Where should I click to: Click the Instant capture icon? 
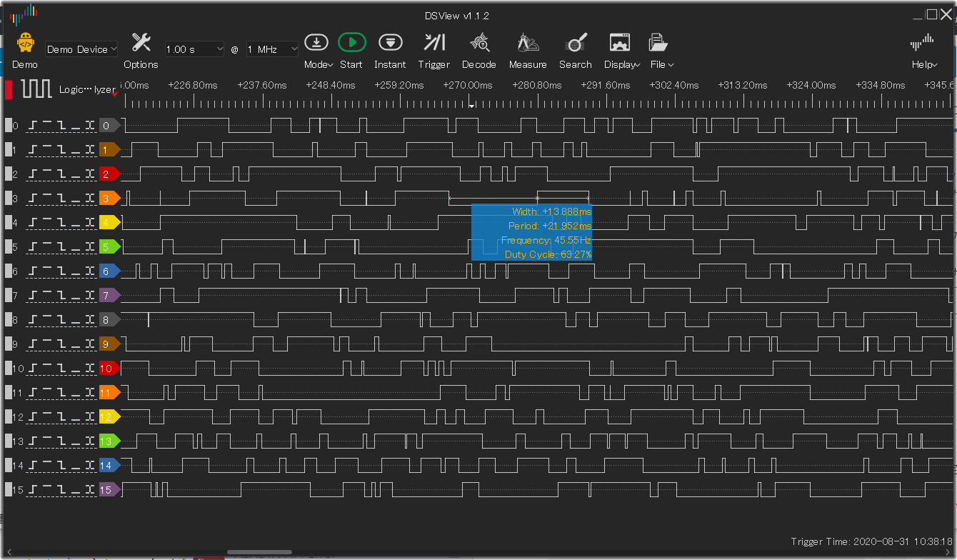point(390,42)
